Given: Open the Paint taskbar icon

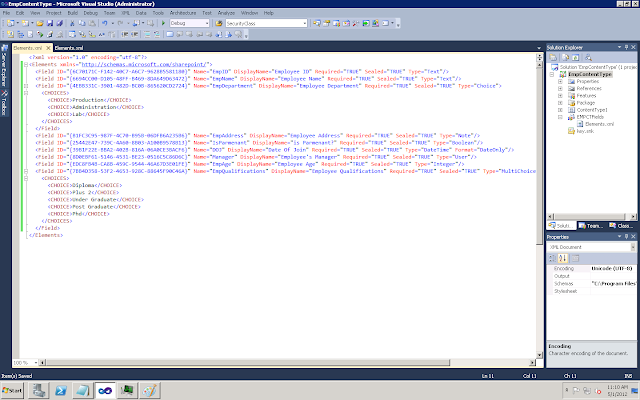Looking at the screenshot, I should [149, 391].
